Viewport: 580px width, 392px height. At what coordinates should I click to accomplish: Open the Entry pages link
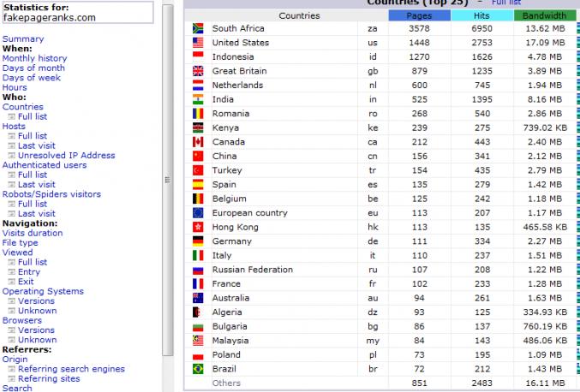[x=29, y=272]
